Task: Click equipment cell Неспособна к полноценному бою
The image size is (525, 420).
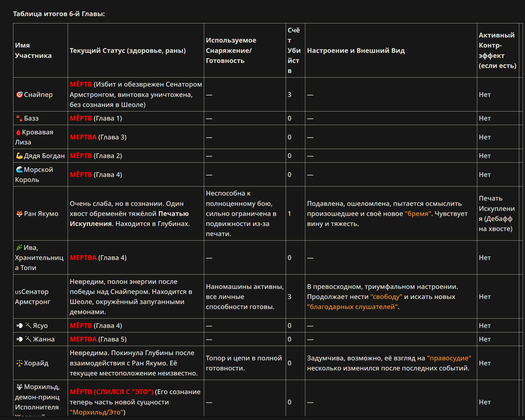Action: pyautogui.click(x=241, y=213)
